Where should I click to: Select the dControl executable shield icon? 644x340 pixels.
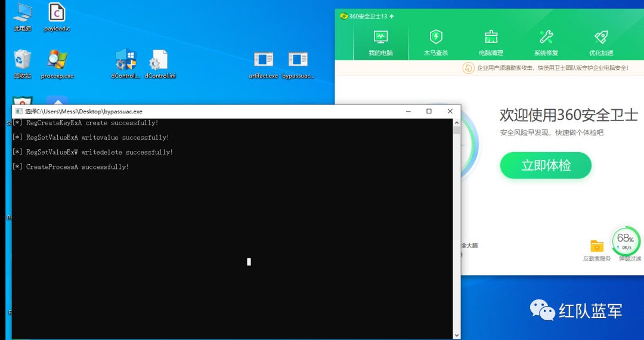[x=126, y=64]
